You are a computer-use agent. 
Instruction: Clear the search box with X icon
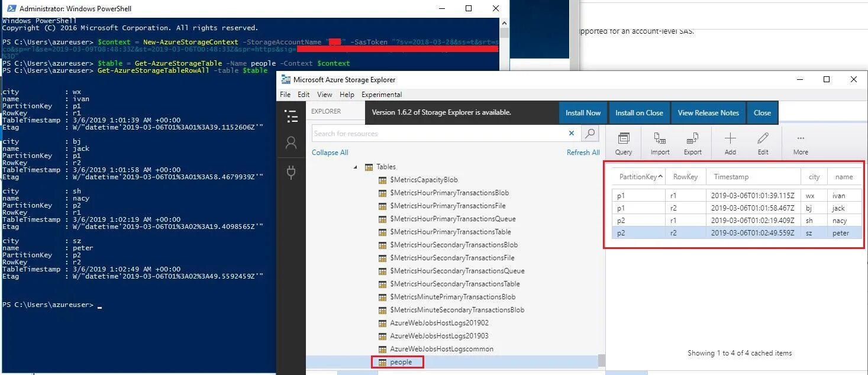pyautogui.click(x=572, y=134)
